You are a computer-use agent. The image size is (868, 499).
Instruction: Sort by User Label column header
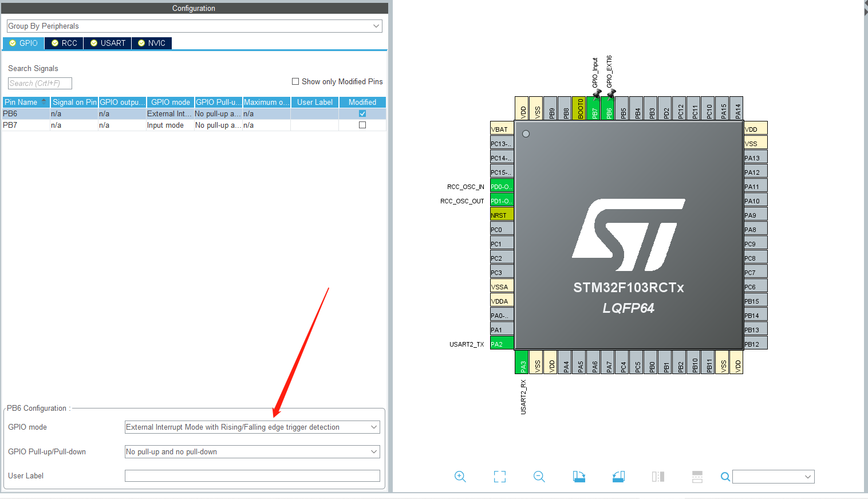[315, 102]
